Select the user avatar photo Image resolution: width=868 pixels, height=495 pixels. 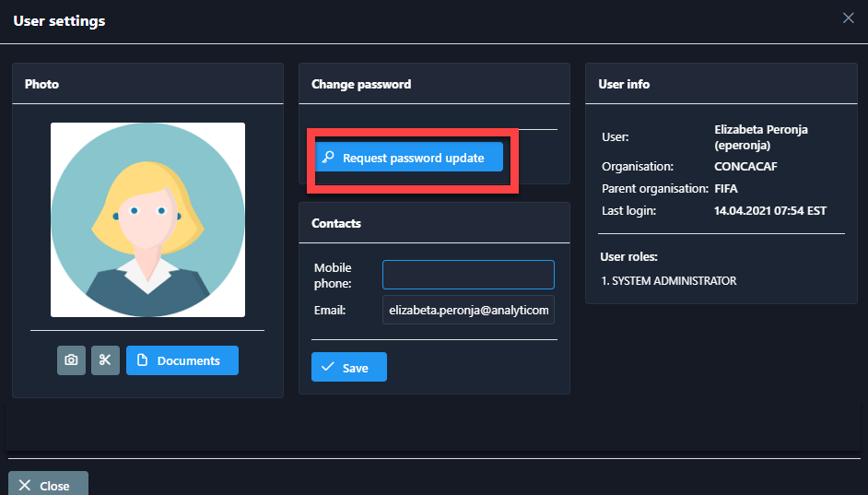pyautogui.click(x=147, y=219)
